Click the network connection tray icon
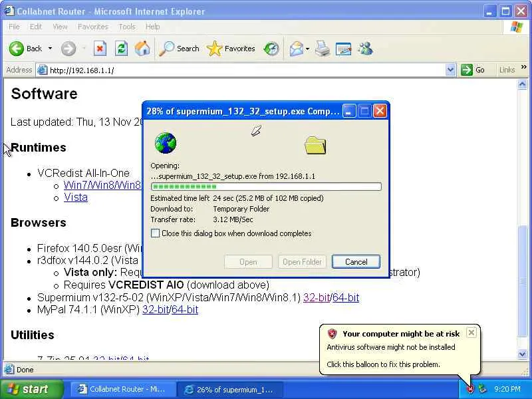This screenshot has width=532, height=399. pyautogui.click(x=482, y=389)
